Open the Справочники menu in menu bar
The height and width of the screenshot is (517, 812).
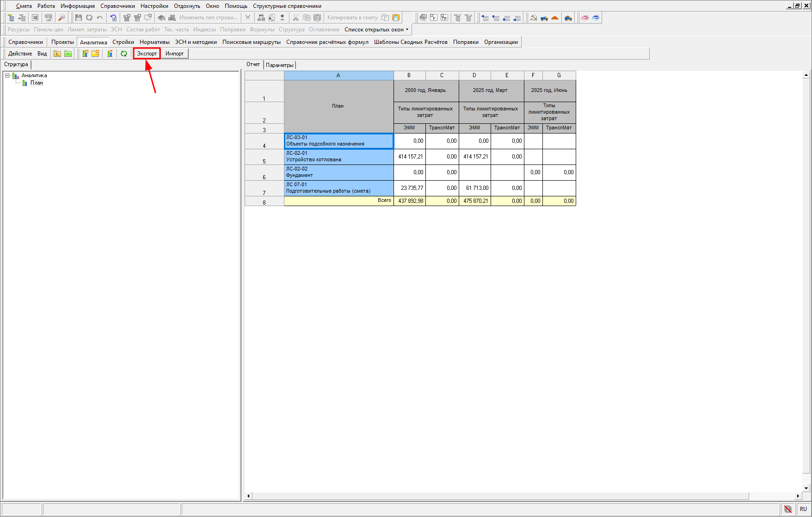point(117,6)
